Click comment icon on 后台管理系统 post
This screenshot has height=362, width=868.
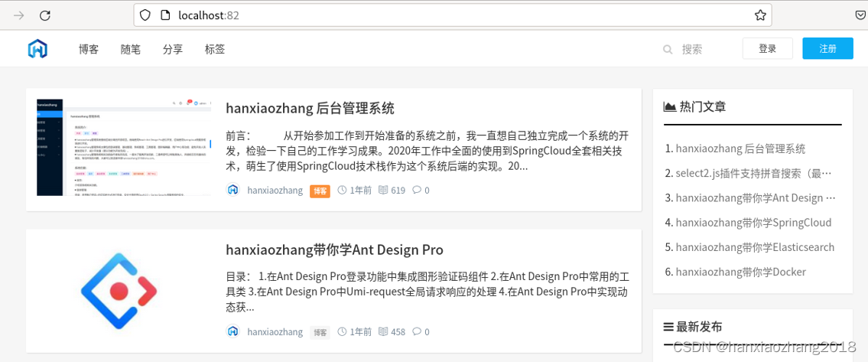(417, 190)
